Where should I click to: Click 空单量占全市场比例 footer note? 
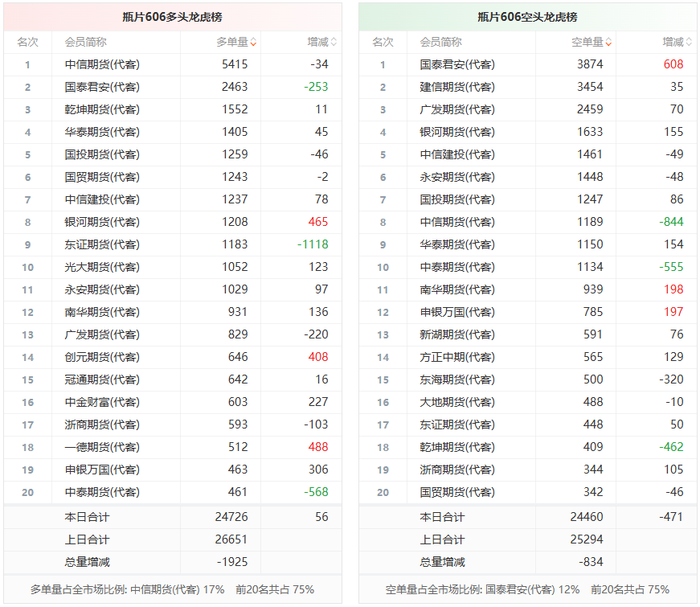click(527, 589)
